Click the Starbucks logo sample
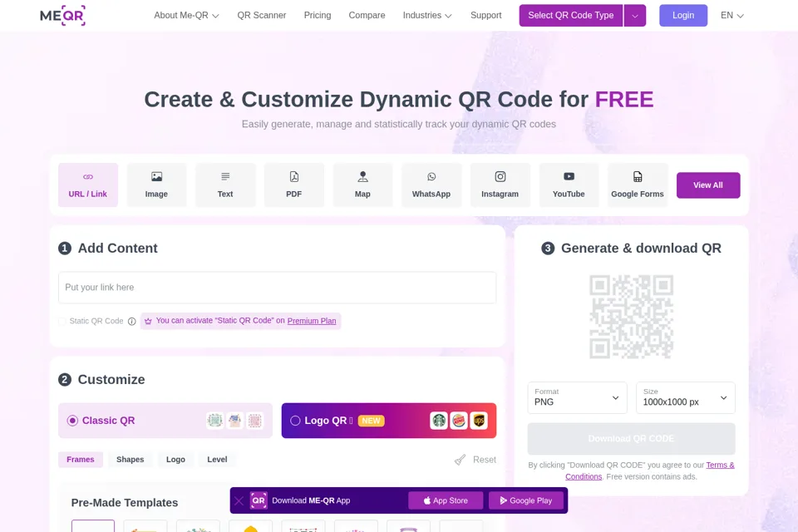The height and width of the screenshot is (532, 798). point(439,421)
